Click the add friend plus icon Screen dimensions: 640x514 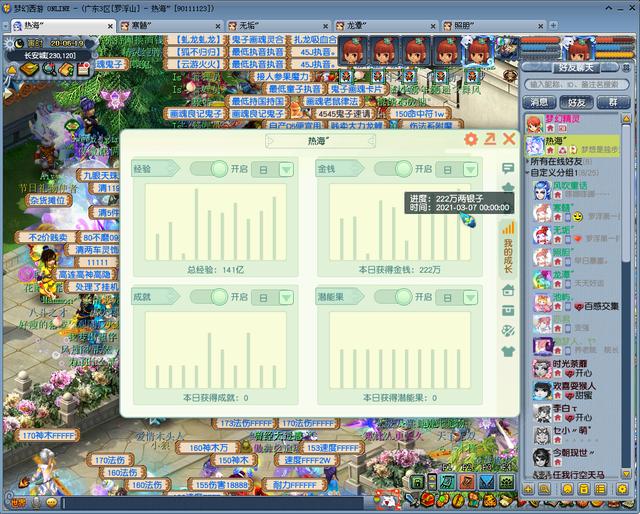coord(528,488)
